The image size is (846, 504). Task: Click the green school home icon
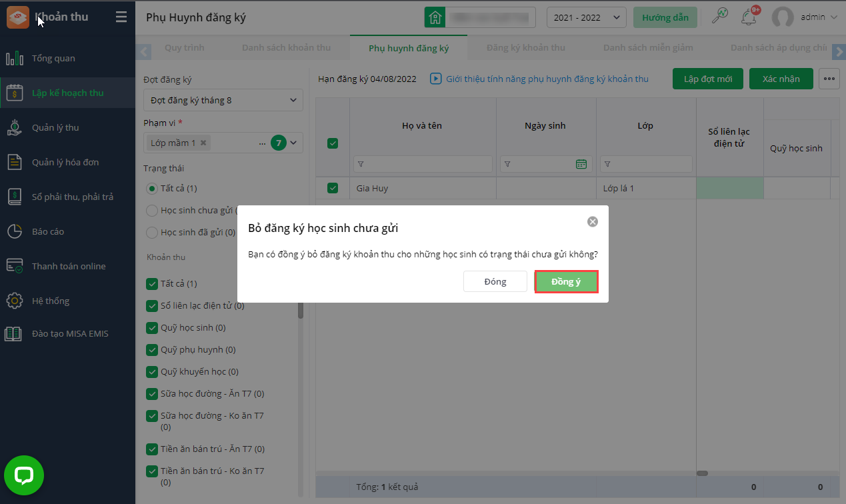pos(435,18)
